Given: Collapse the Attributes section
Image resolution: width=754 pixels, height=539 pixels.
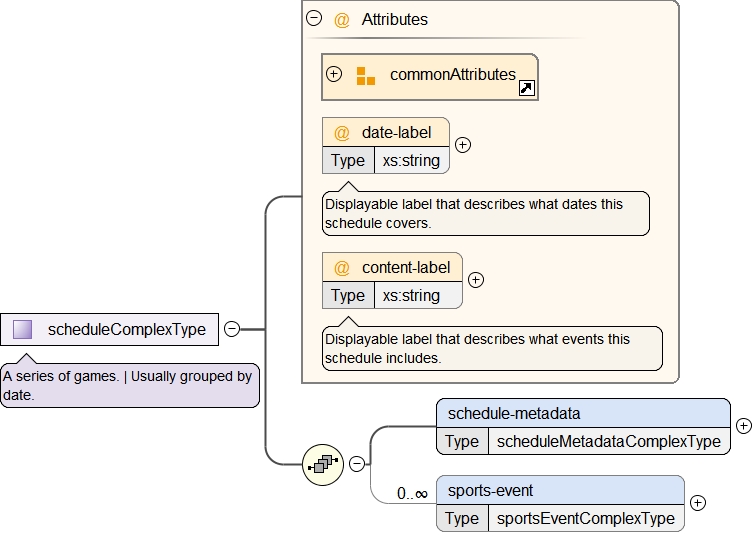Looking at the screenshot, I should click(x=314, y=18).
